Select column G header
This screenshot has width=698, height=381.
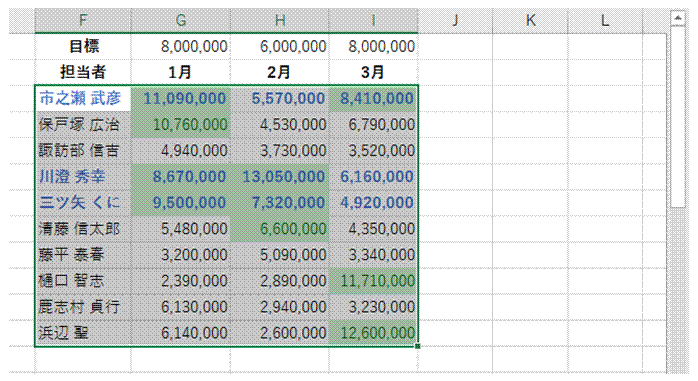181,20
